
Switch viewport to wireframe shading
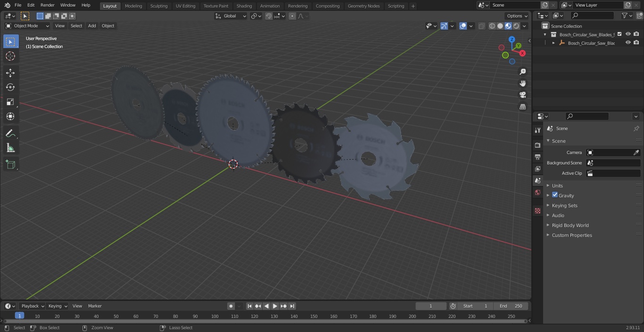[492, 26]
